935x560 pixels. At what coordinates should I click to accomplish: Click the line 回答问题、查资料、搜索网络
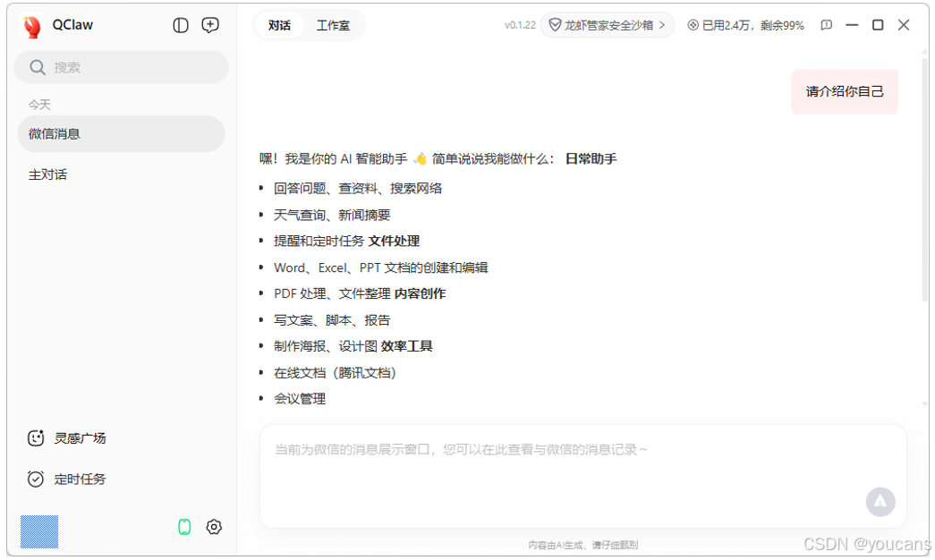(358, 189)
